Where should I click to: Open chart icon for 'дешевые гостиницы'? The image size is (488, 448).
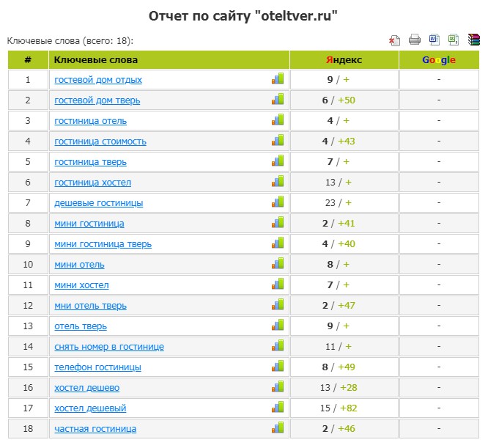click(x=278, y=202)
